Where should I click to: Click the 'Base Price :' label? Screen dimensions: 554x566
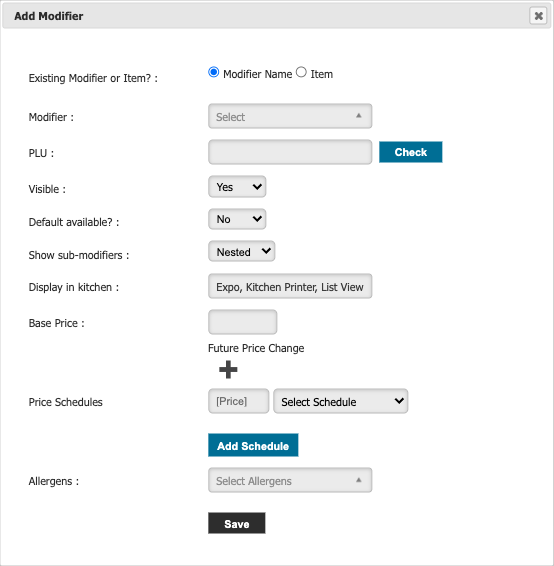[56, 323]
